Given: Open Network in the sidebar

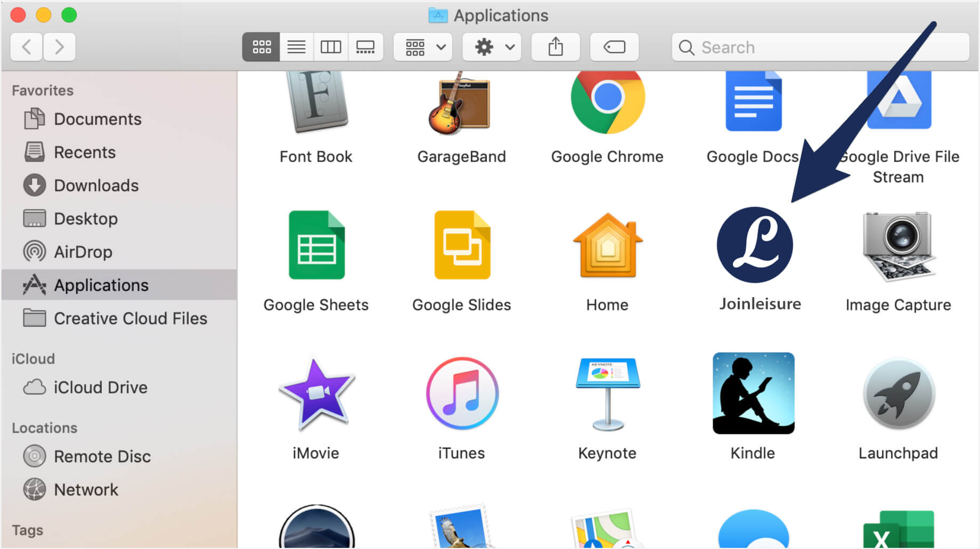Looking at the screenshot, I should pyautogui.click(x=119, y=489).
